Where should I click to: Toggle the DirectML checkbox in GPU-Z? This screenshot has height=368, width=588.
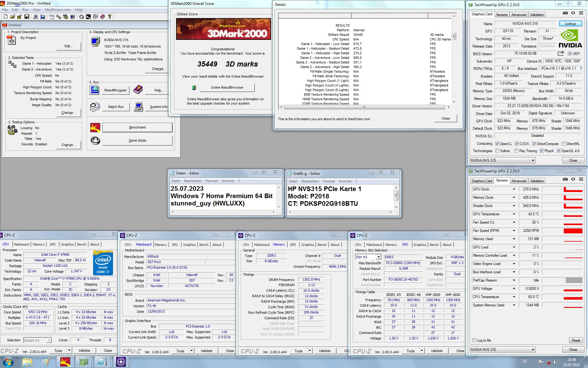click(x=563, y=144)
